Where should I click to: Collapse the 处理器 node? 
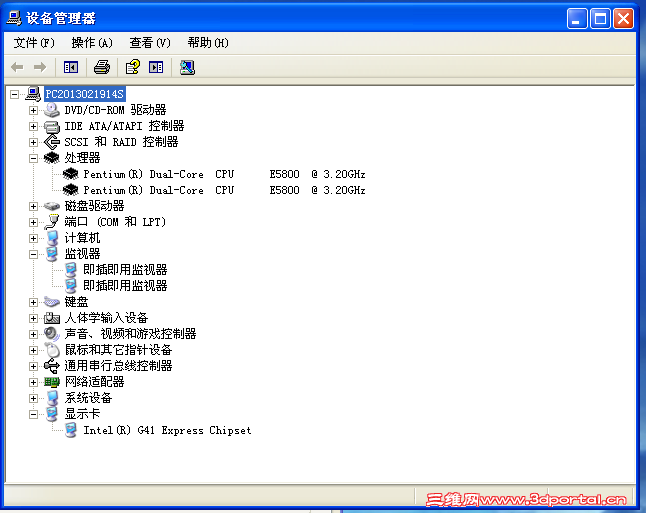(x=33, y=158)
